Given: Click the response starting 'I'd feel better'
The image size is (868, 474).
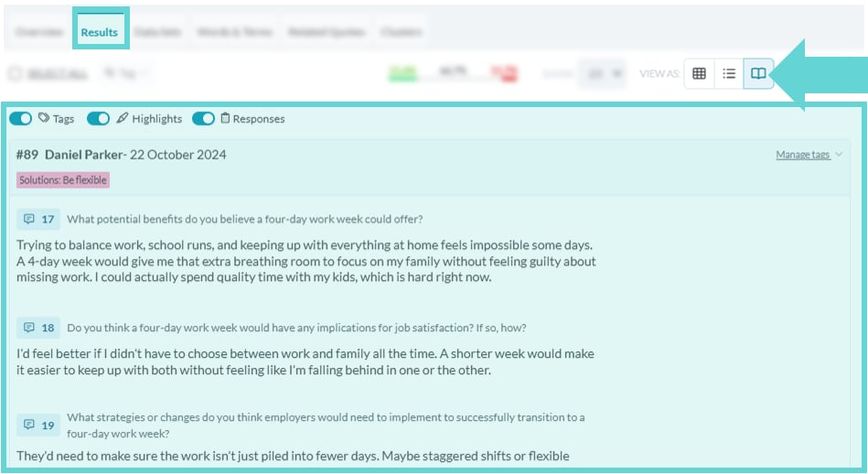Looking at the screenshot, I should 305,361.
